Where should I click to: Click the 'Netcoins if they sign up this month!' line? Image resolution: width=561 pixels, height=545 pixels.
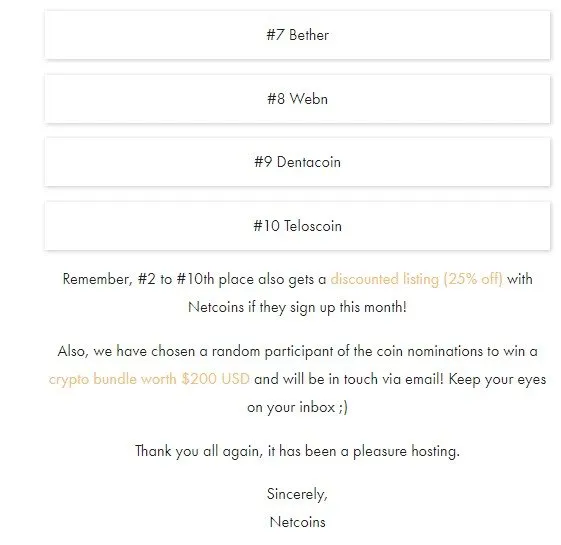297,307
